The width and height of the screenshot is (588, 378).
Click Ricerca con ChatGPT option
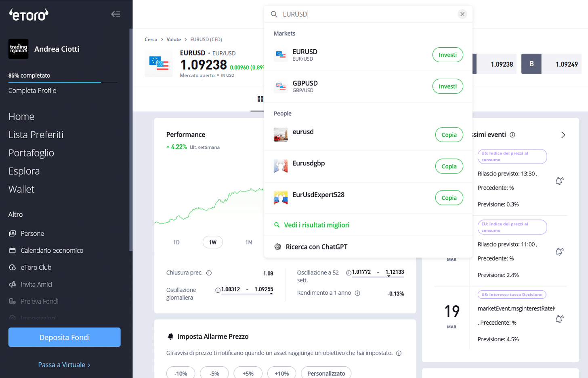[316, 247]
